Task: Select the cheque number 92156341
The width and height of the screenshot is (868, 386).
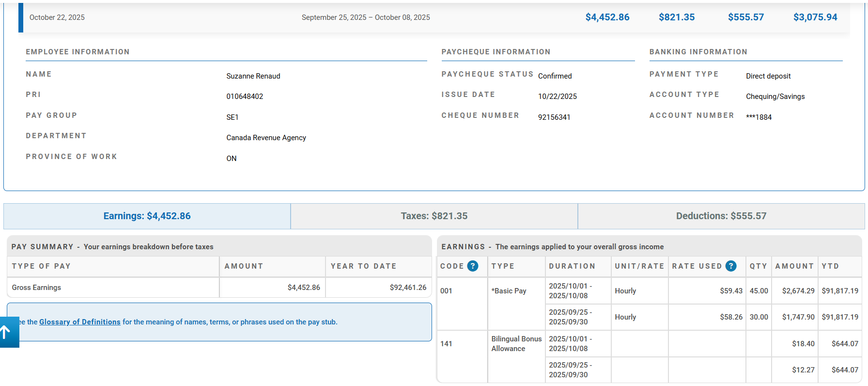Action: 554,117
